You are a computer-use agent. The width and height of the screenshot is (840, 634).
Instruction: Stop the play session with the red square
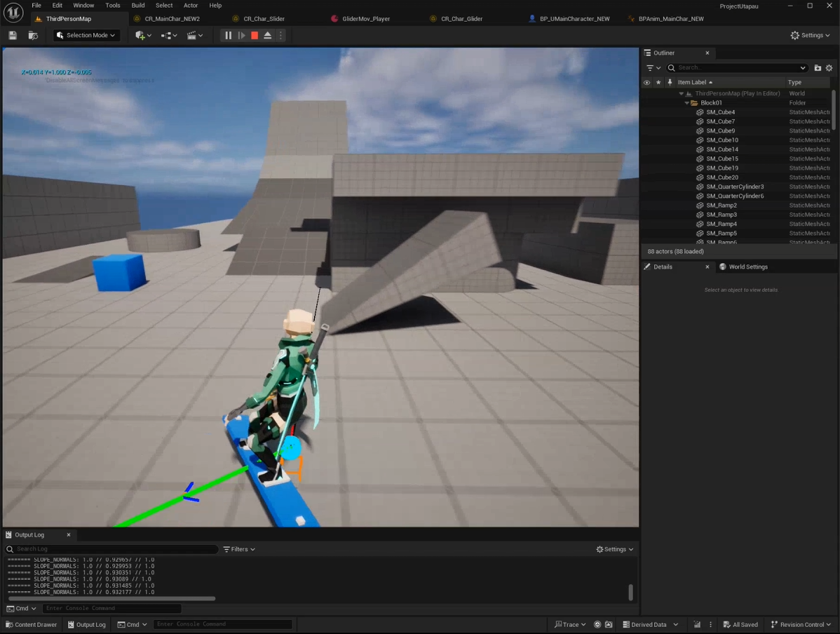coord(255,35)
